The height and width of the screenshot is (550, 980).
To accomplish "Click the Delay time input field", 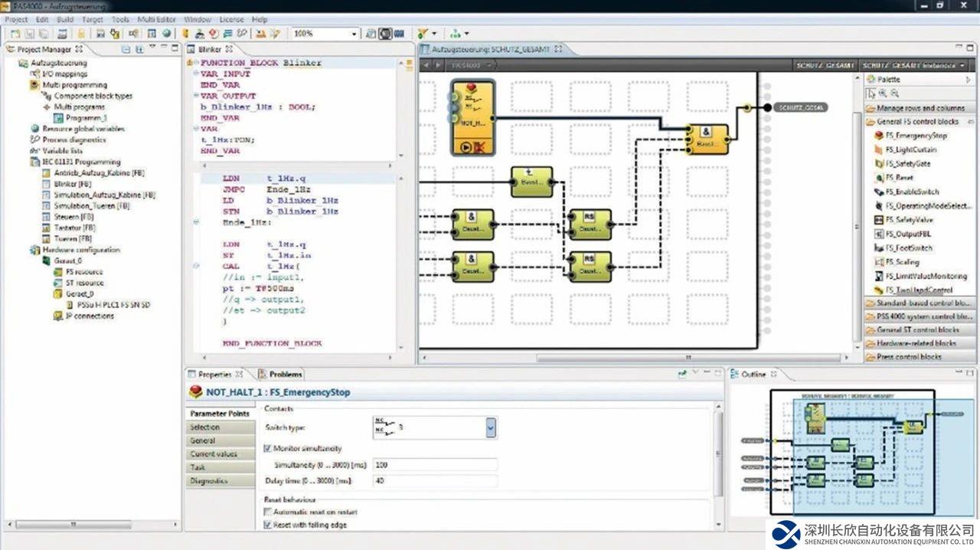I will [x=434, y=481].
